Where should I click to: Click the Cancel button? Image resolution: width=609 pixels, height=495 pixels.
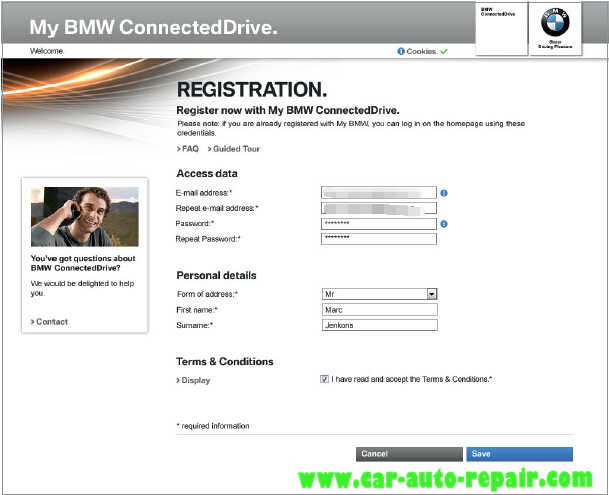coord(409,454)
